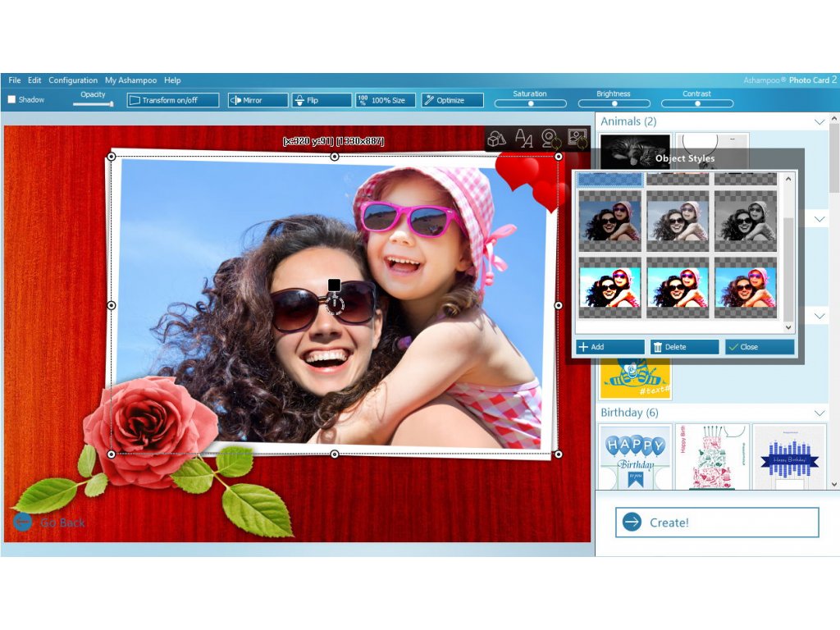Enable the Shadow checkbox
The width and height of the screenshot is (840, 630).
(x=11, y=99)
